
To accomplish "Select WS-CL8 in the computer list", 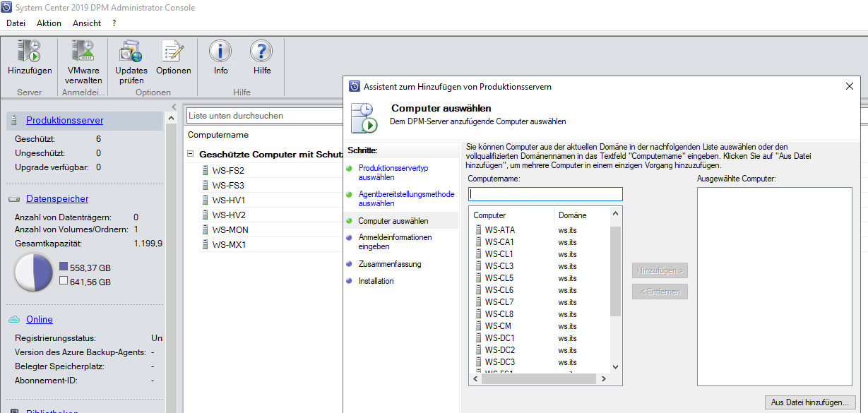I will 499,314.
